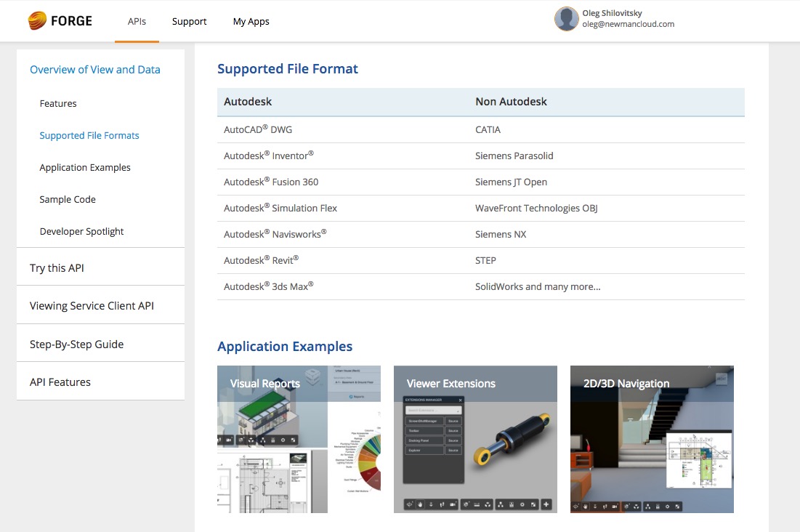Click the plus icon in Viewer Extensions toolbar

[x=546, y=504]
